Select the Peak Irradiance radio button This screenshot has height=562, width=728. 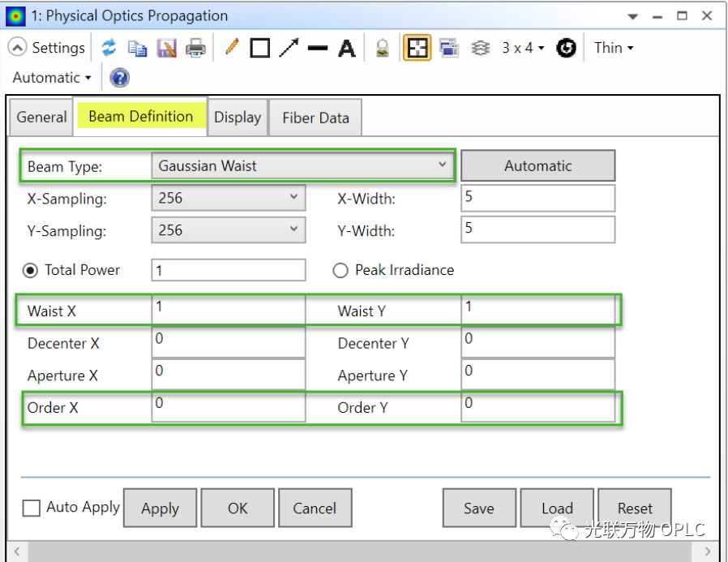coord(340,270)
